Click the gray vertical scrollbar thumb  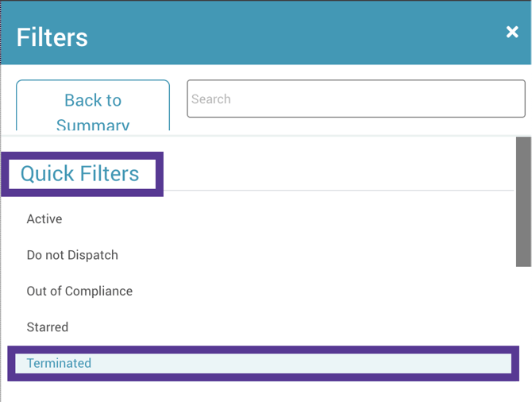pyautogui.click(x=523, y=201)
